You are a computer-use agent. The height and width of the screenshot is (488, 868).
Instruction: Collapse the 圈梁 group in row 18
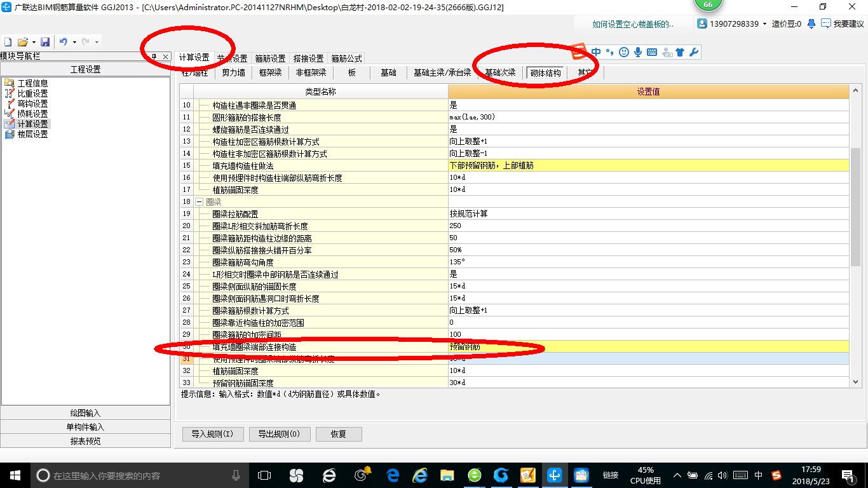coord(199,201)
